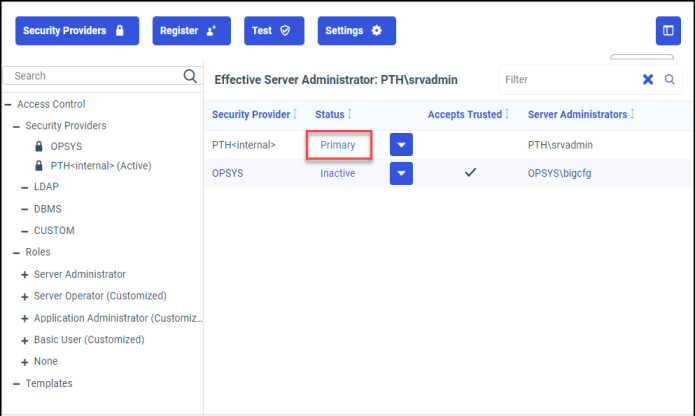The width and height of the screenshot is (695, 416).
Task: Toggle the panel layout icon button
Action: coord(668,31)
